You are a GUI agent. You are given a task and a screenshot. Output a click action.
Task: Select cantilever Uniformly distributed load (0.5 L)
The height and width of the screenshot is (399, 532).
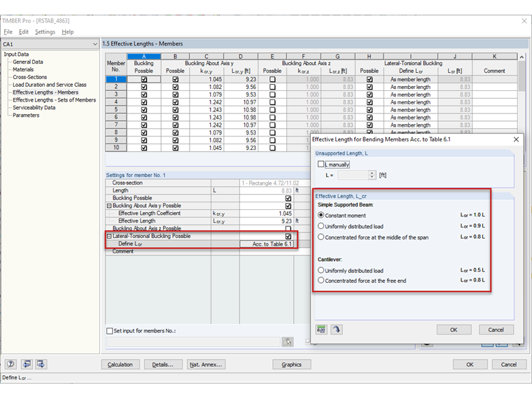(x=321, y=270)
